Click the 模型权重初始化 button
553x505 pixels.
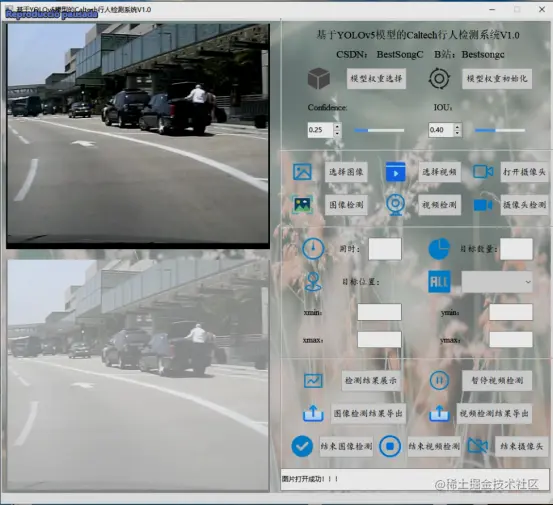tap(497, 79)
